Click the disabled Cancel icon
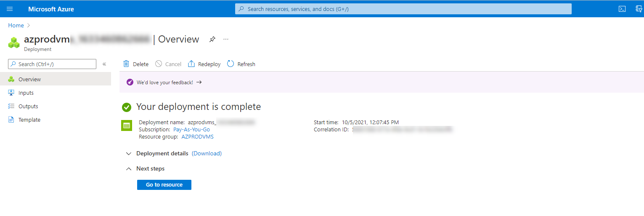This screenshot has height=216, width=644. [159, 64]
